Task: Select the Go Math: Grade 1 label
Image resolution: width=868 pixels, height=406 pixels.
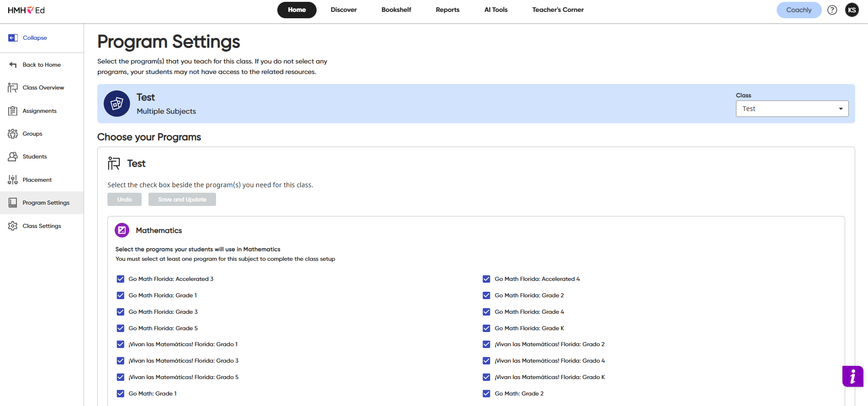Action: pos(153,394)
